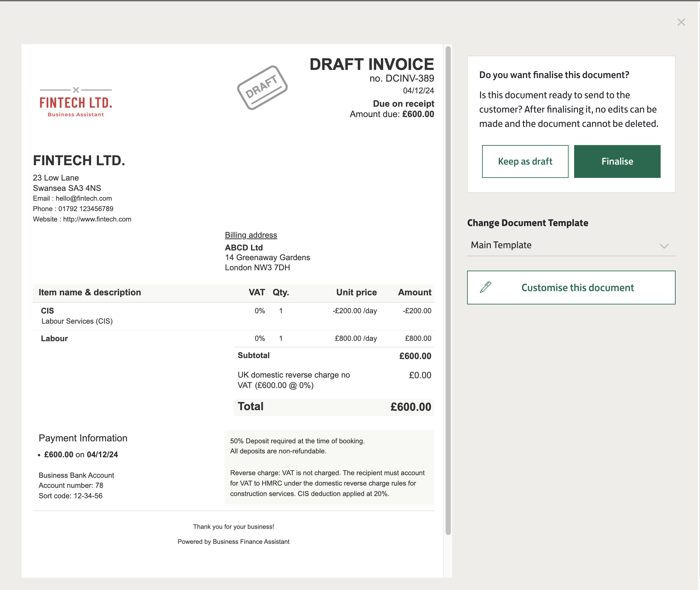Viewport: 700px width, 590px height.
Task: Close the invoice preview with X icon
Action: [x=681, y=22]
